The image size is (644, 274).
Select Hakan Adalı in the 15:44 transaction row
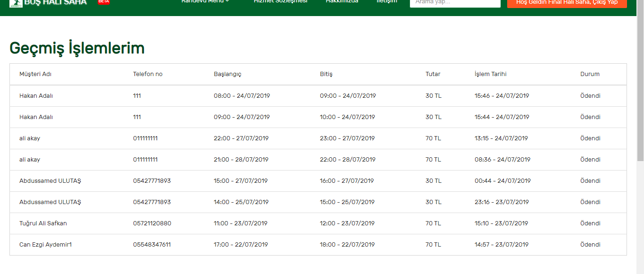point(36,117)
